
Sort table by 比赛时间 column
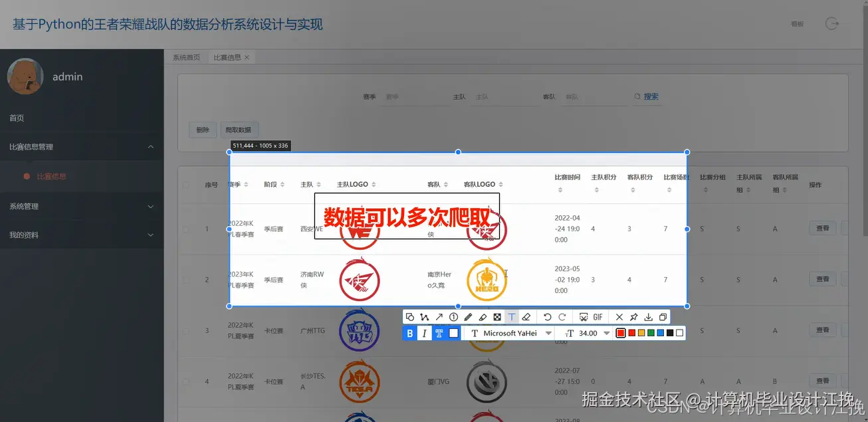[x=560, y=190]
